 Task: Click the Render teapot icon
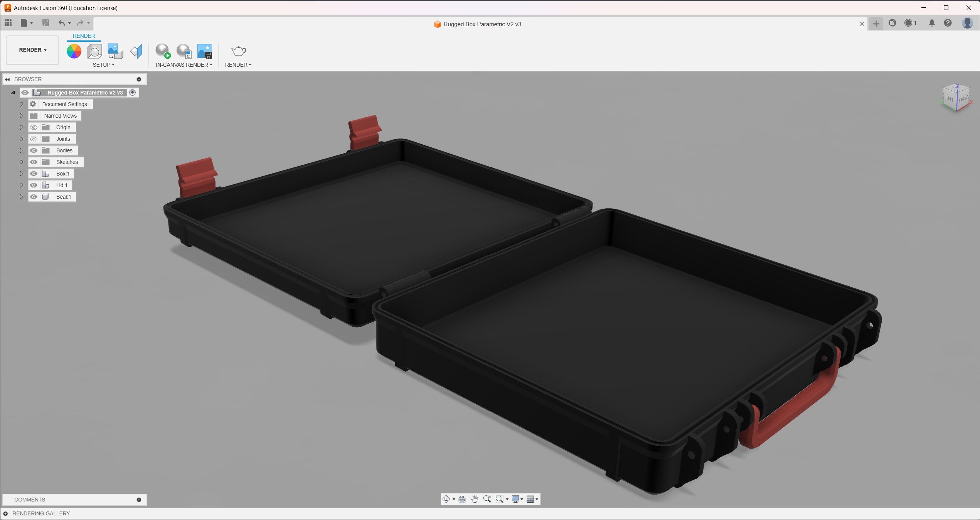click(238, 51)
